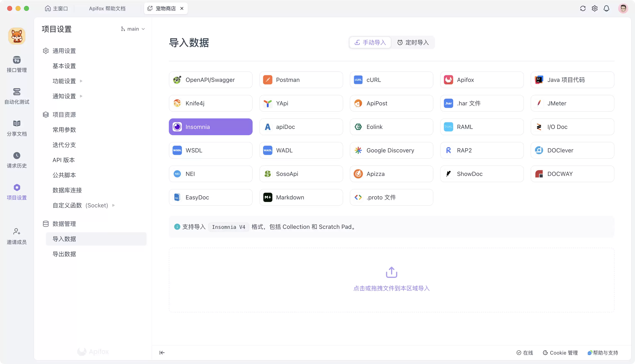The width and height of the screenshot is (635, 364).
Task: Choose cURL import format
Action: [x=391, y=80]
